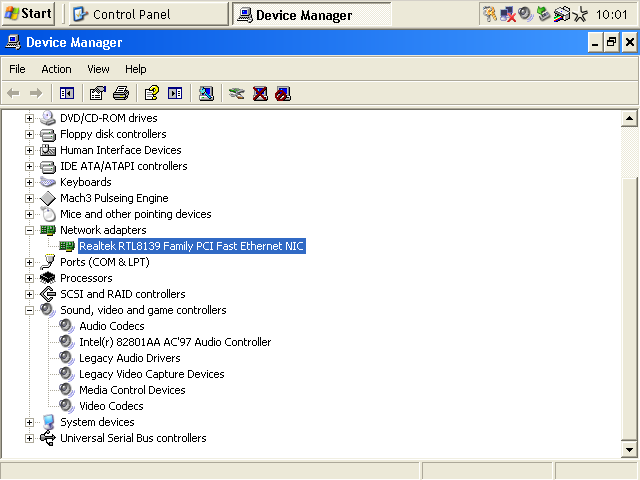Select Video Codecs entry
This screenshot has width=640, height=480.
click(111, 406)
